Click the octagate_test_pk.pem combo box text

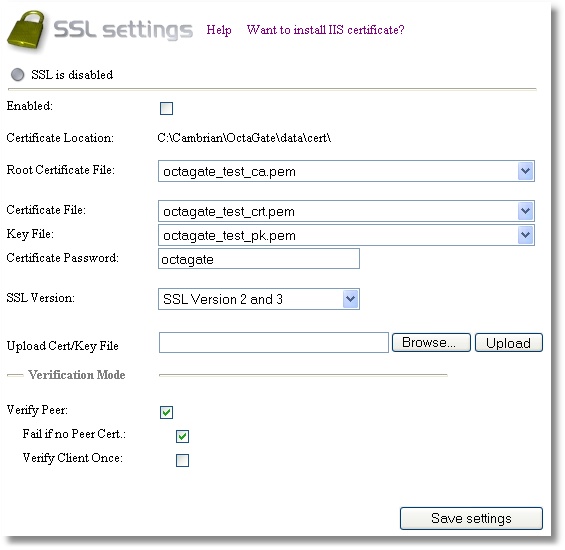pos(229,235)
